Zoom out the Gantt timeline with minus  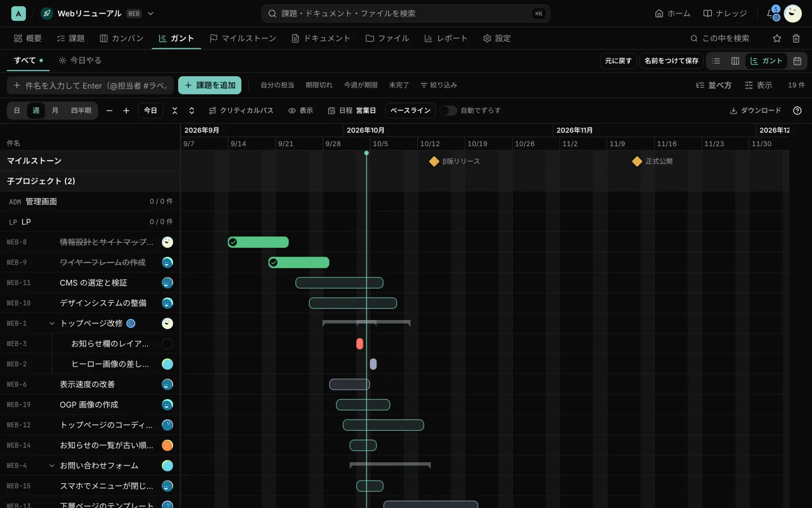click(109, 111)
